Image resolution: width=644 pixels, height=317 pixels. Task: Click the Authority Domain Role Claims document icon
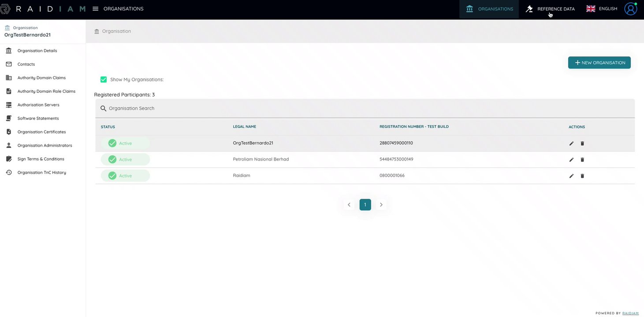point(9,91)
